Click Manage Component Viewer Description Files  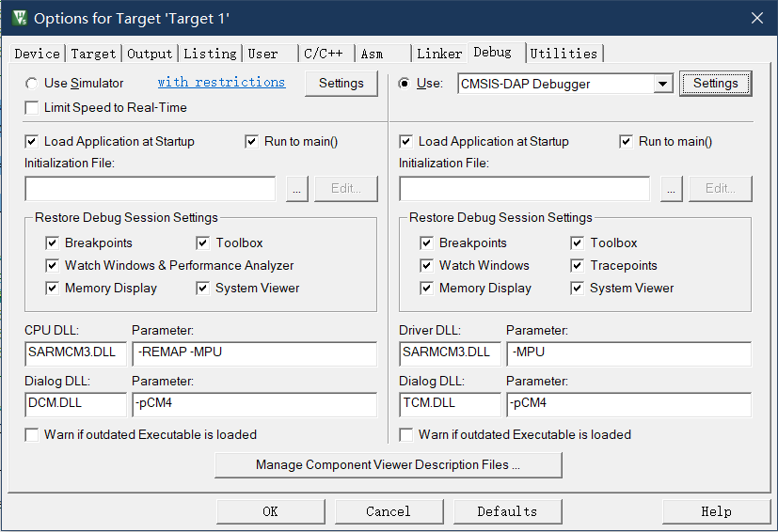(388, 464)
